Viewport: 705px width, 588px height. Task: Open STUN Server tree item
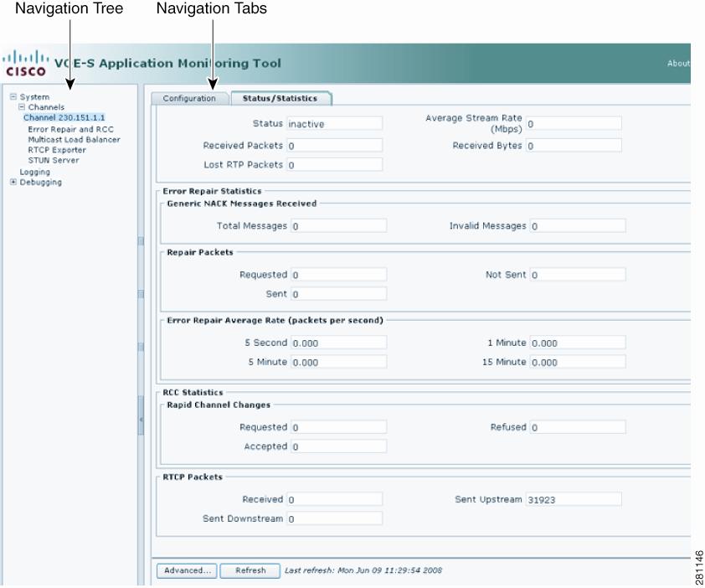[x=54, y=161]
